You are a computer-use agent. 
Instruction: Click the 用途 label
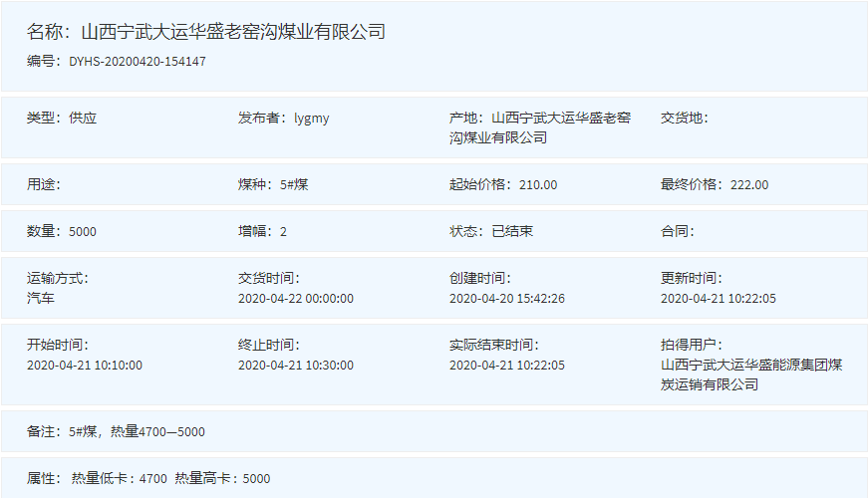(43, 184)
